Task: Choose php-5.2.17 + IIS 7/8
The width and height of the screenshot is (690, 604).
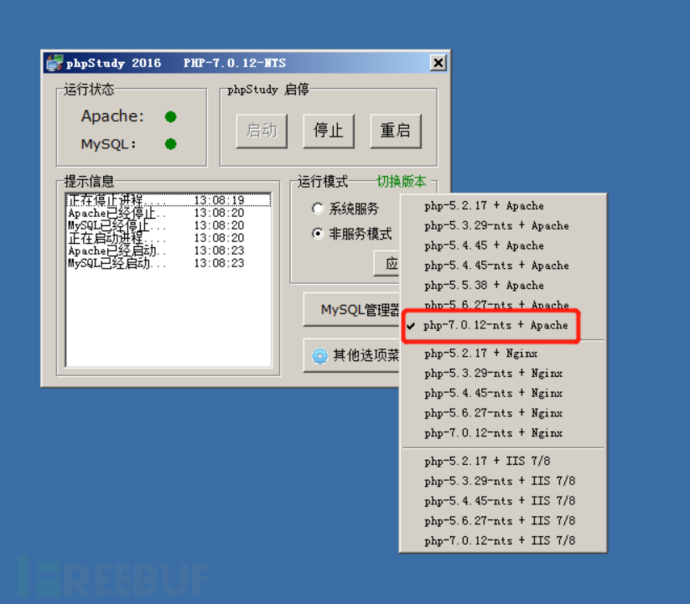Action: click(x=503, y=461)
